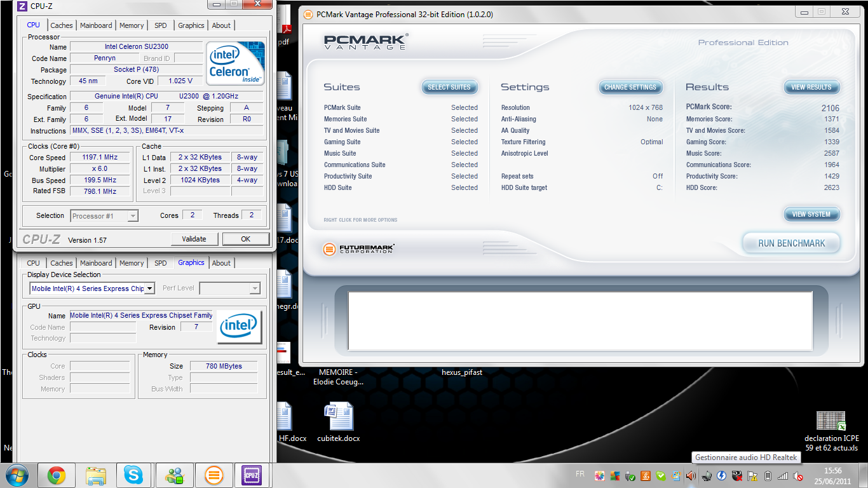The height and width of the screenshot is (488, 868).
Task: Click the Name field Intel Celeron SU2300
Action: 137,46
